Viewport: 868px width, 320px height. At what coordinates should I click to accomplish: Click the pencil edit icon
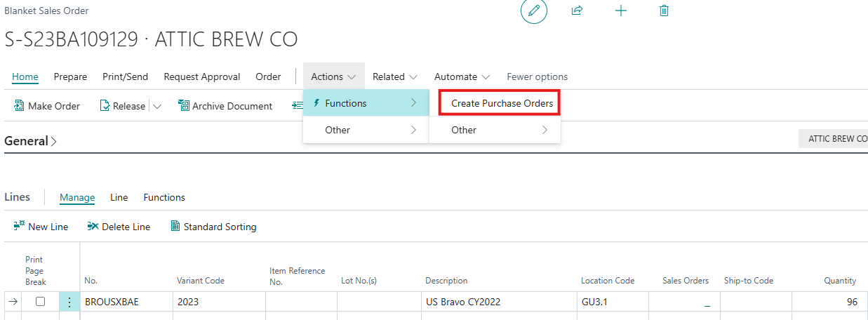[533, 11]
